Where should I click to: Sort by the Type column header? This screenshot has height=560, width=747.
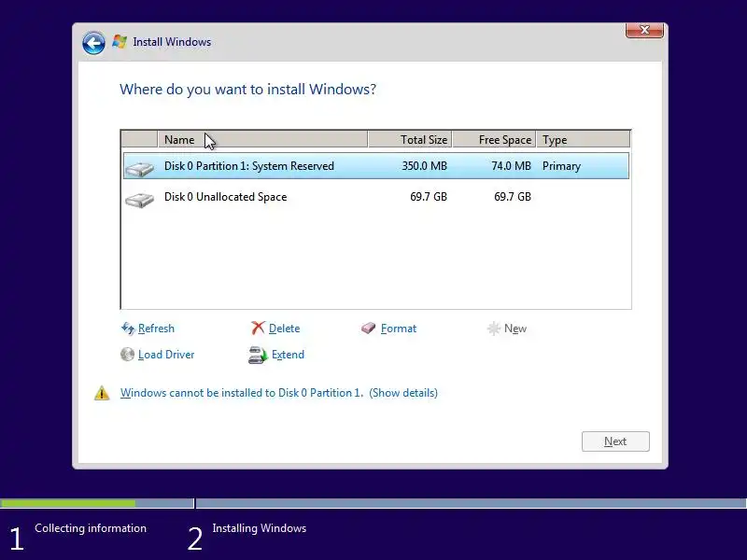pyautogui.click(x=583, y=139)
